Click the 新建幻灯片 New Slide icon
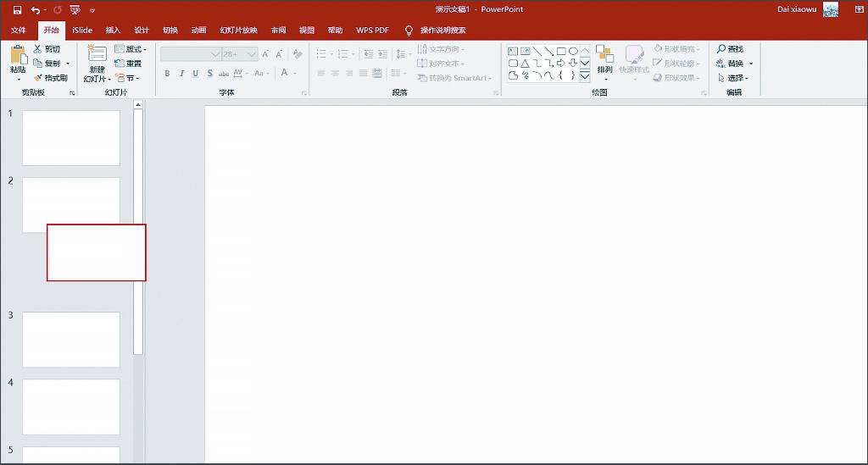The image size is (868, 465). click(97, 53)
